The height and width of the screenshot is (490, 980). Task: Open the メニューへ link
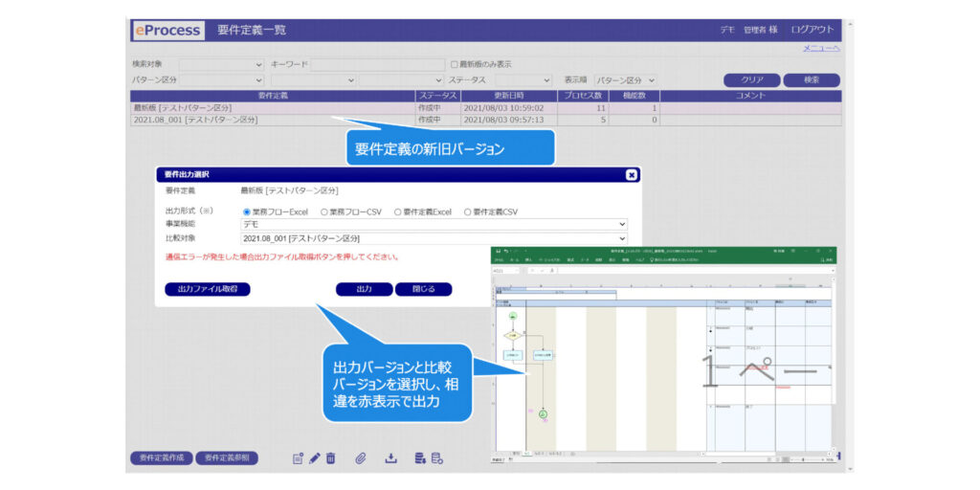coord(821,49)
